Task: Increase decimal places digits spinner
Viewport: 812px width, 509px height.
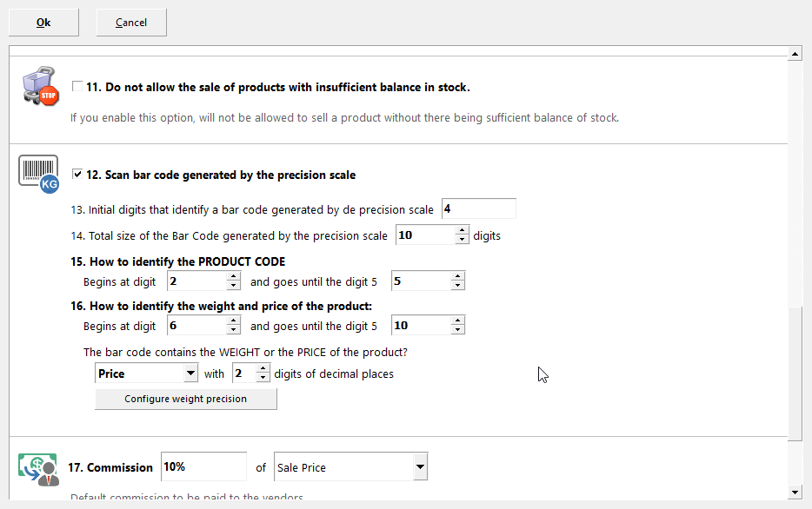Action: (263, 369)
